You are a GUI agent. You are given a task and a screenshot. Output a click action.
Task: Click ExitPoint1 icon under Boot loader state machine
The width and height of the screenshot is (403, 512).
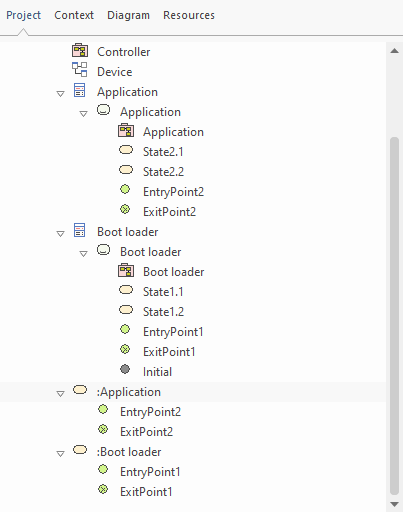click(x=125, y=349)
